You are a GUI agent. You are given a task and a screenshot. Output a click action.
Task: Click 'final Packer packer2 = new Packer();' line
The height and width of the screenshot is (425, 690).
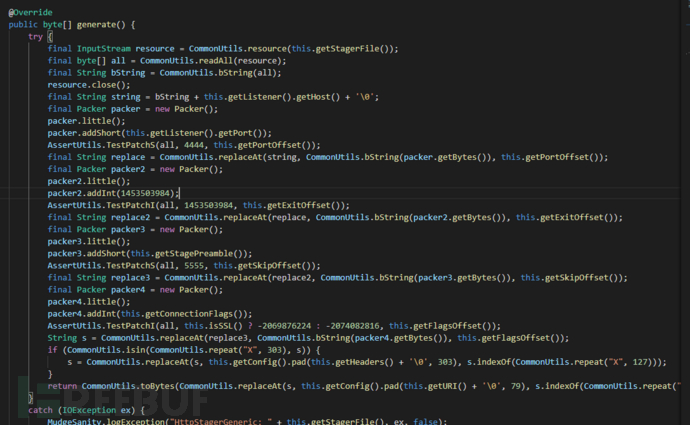coord(135,169)
